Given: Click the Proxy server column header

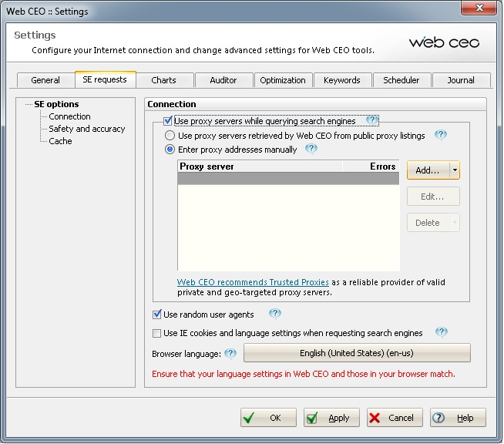Looking at the screenshot, I should (260, 166).
